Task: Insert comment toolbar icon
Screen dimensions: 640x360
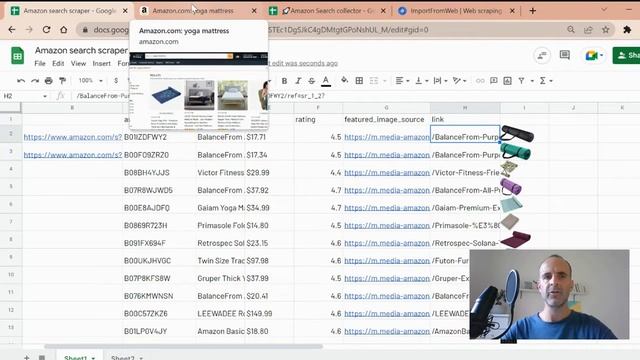Action: tap(493, 81)
